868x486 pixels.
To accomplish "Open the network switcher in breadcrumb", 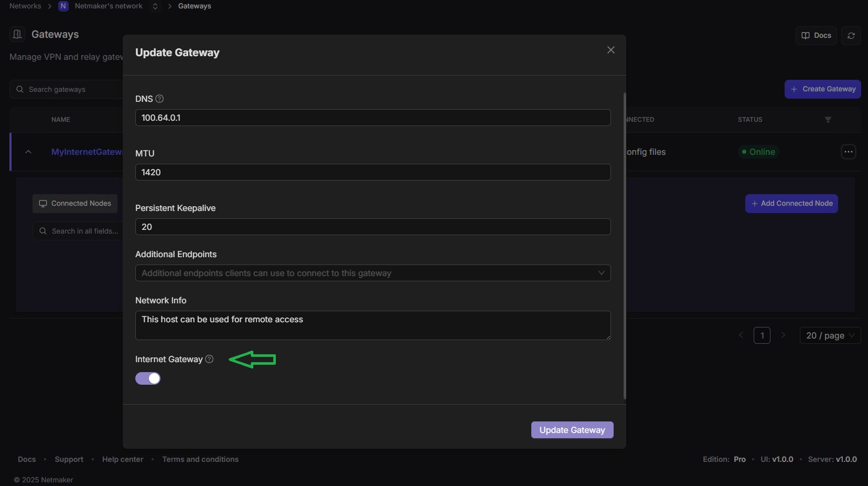I will click(x=155, y=6).
